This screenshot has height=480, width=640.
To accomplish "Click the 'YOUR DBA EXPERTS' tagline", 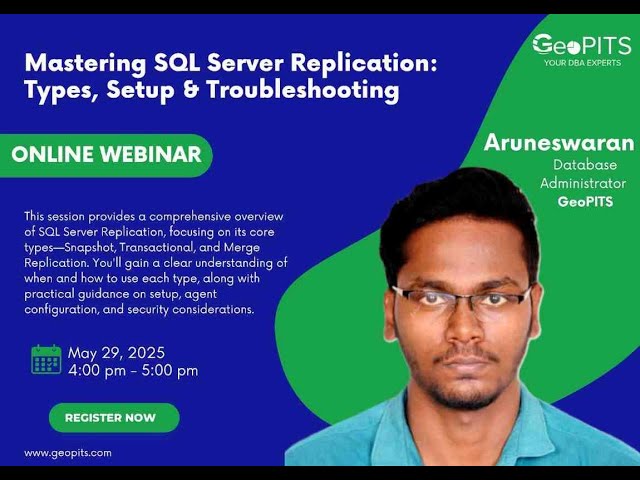I will (x=582, y=63).
